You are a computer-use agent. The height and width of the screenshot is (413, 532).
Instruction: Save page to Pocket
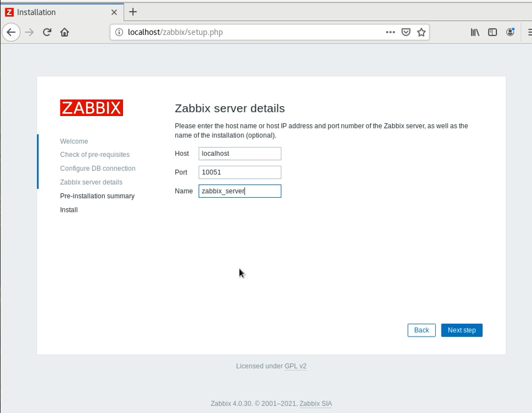tap(406, 32)
